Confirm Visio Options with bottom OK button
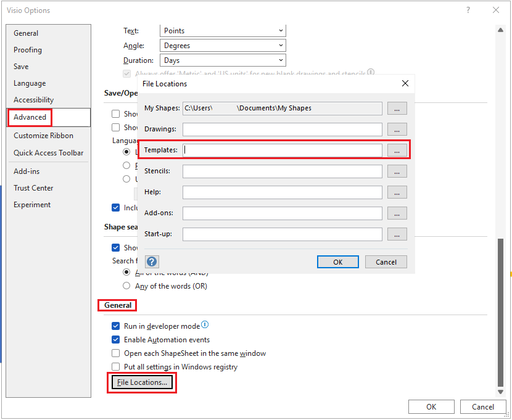This screenshot has height=420, width=512. [431, 406]
